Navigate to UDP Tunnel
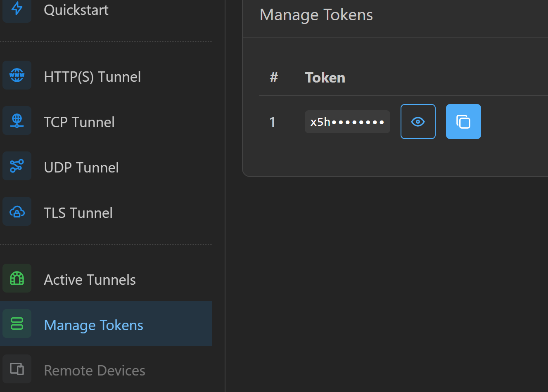Image resolution: width=548 pixels, height=392 pixels. click(81, 168)
